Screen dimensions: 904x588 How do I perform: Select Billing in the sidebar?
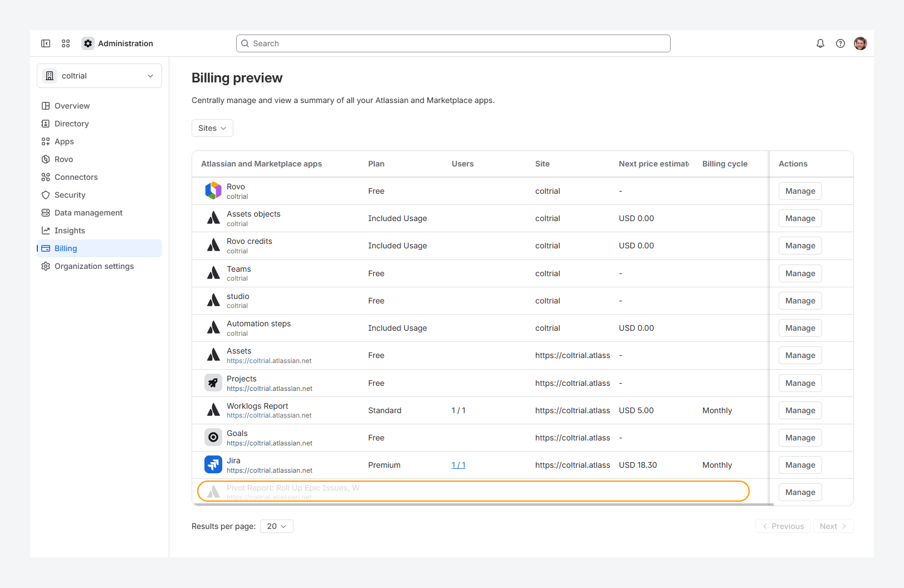[x=99, y=248]
